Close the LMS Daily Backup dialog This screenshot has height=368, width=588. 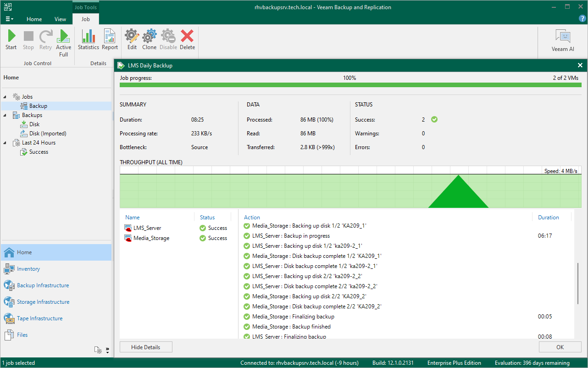tap(580, 66)
